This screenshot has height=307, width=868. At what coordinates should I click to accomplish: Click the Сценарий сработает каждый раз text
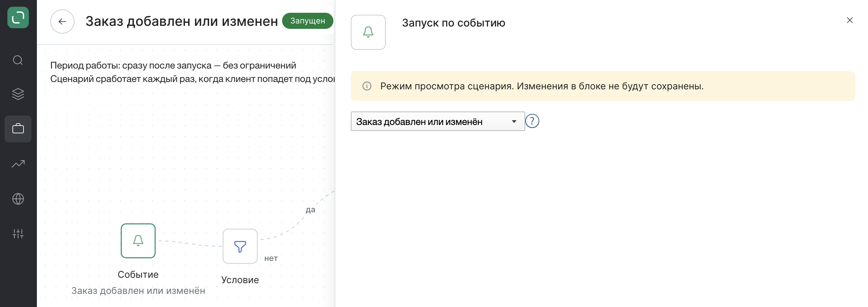[x=193, y=79]
